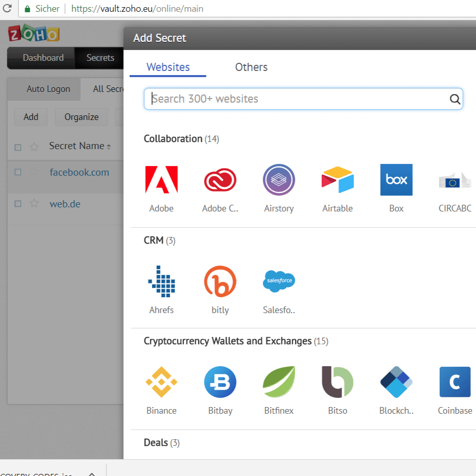Viewport: 476px width, 476px height.
Task: Choose the Box website icon
Action: pyautogui.click(x=396, y=180)
